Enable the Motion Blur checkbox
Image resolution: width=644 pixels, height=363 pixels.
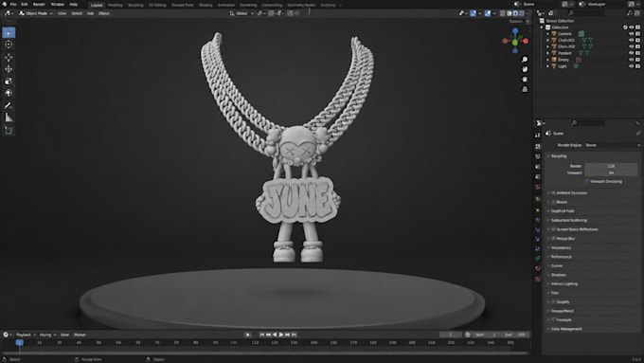pyautogui.click(x=554, y=239)
